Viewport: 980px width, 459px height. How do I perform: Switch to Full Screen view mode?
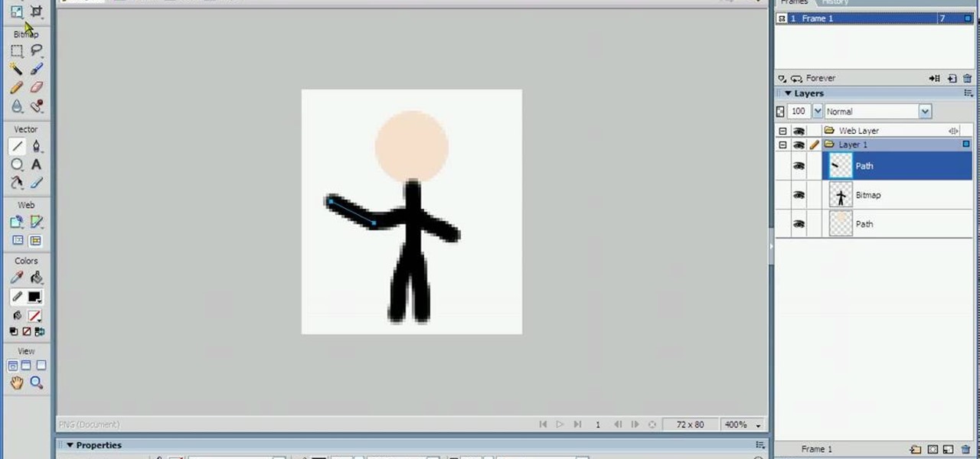click(x=41, y=366)
